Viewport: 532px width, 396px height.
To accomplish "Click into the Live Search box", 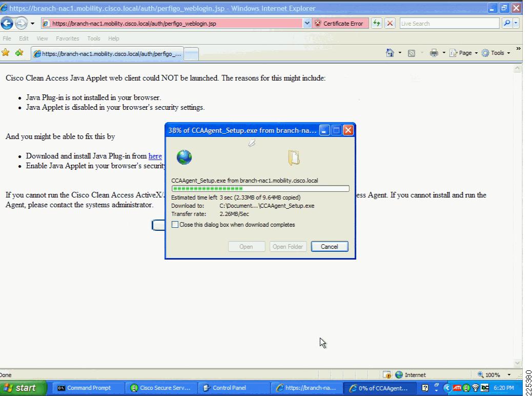I will (449, 24).
